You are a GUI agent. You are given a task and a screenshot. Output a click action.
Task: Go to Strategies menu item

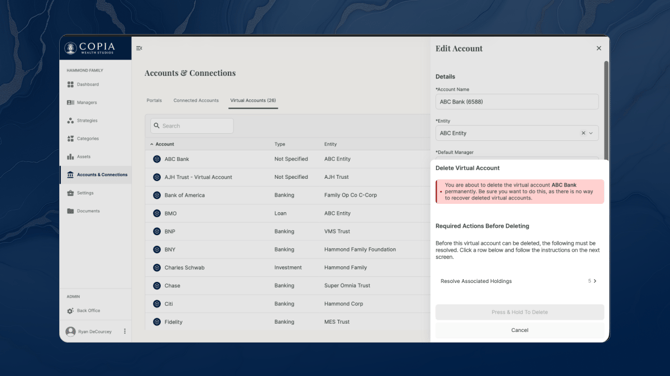tap(87, 120)
